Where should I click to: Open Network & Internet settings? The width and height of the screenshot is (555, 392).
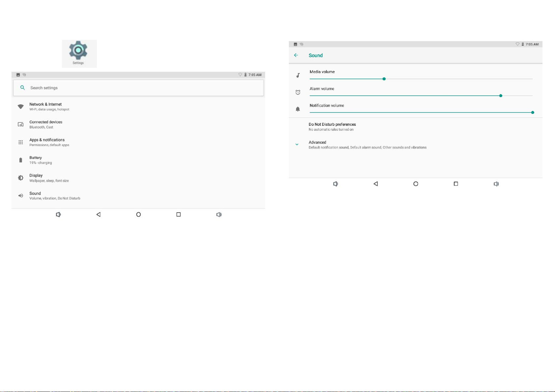[x=45, y=107]
